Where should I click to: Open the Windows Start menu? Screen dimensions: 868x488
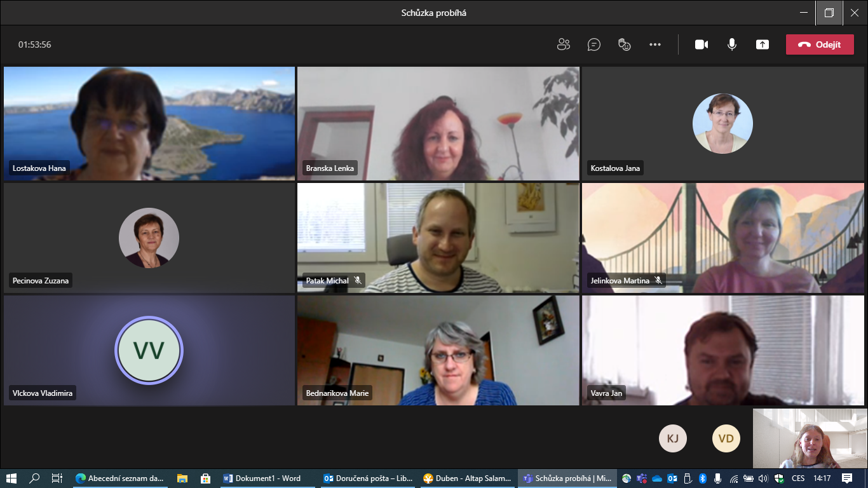click(11, 478)
